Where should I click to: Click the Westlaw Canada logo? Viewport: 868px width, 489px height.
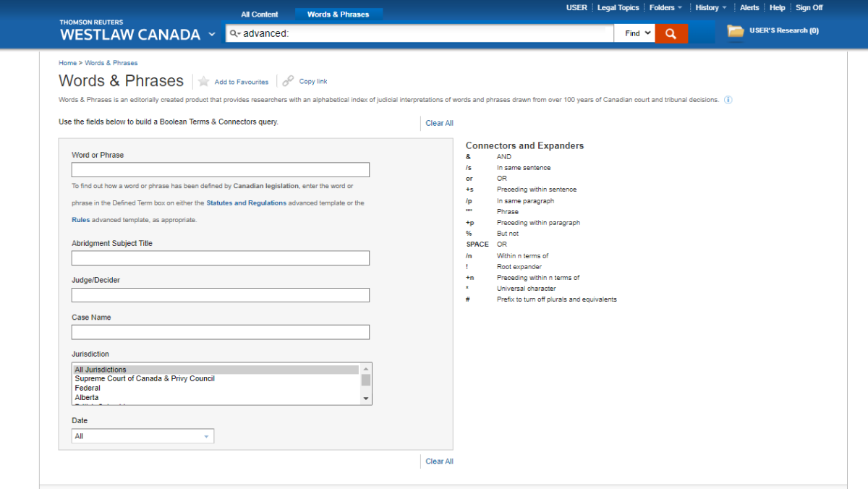pos(129,34)
